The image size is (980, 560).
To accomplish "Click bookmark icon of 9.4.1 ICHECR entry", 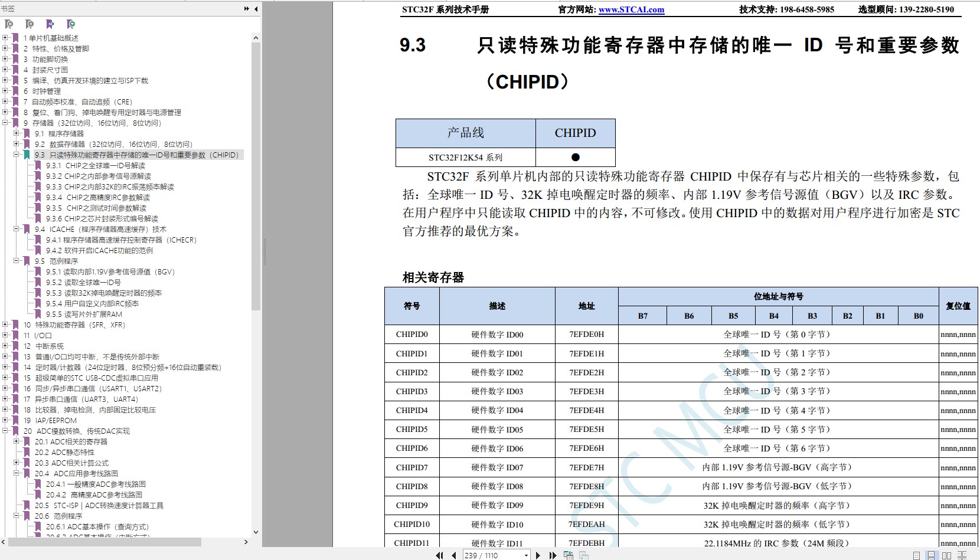I will click(38, 240).
